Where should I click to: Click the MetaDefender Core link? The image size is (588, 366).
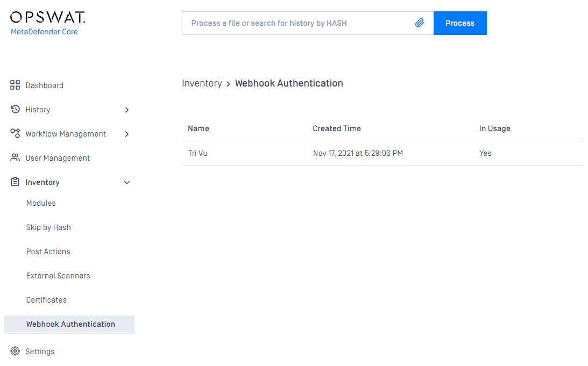click(44, 32)
